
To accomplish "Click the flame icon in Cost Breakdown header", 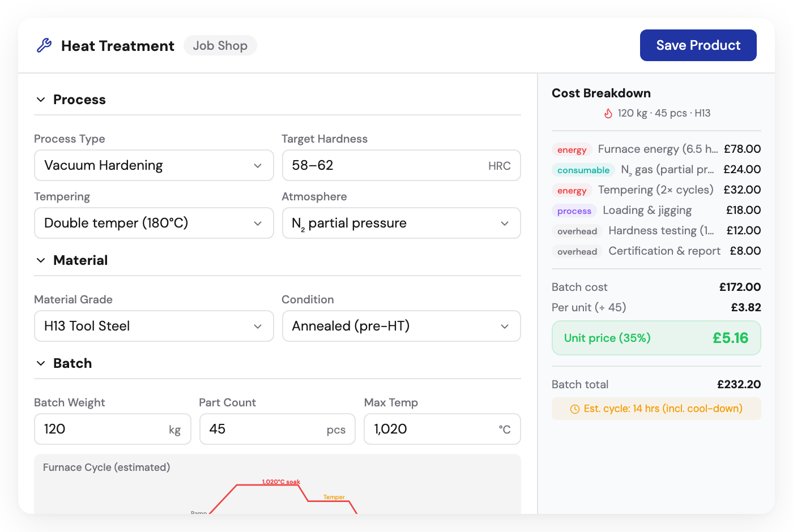I will tap(608, 113).
